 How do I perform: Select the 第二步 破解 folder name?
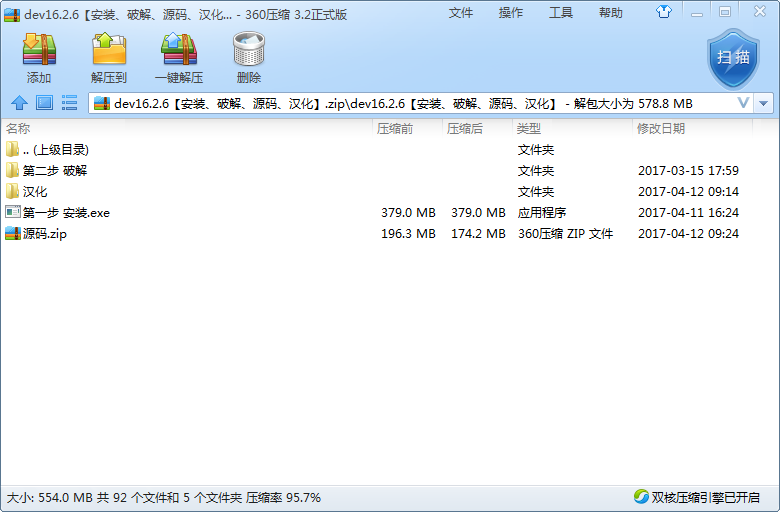tap(55, 171)
